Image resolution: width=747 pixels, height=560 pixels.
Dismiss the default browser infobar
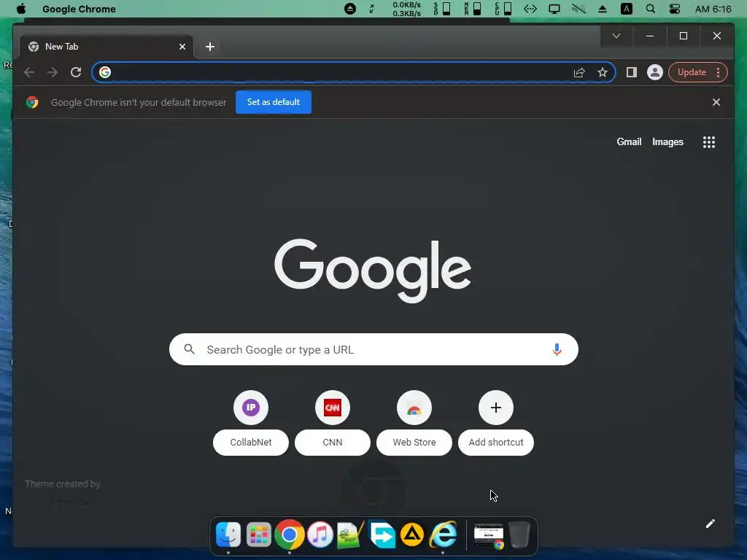point(716,102)
